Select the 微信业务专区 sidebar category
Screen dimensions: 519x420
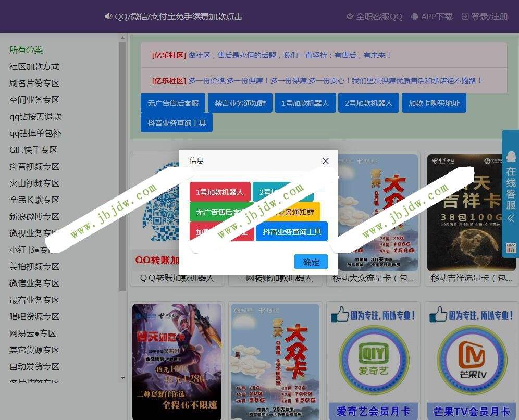point(34,283)
